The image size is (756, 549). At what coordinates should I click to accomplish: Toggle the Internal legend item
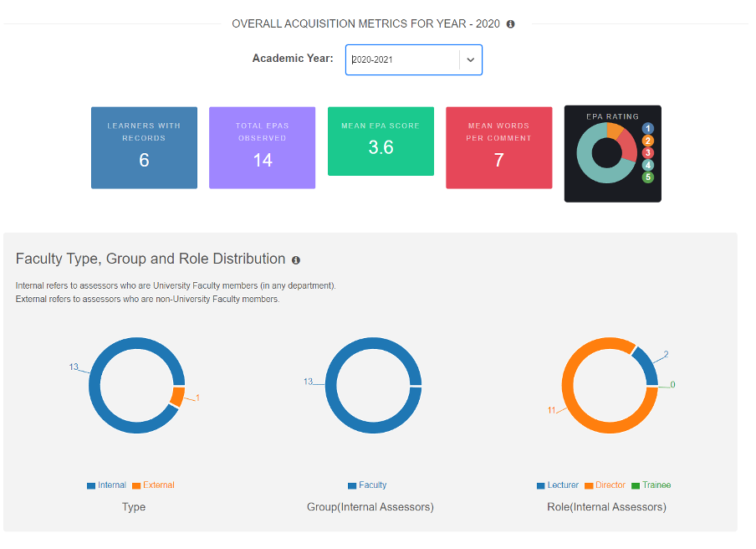pos(106,485)
